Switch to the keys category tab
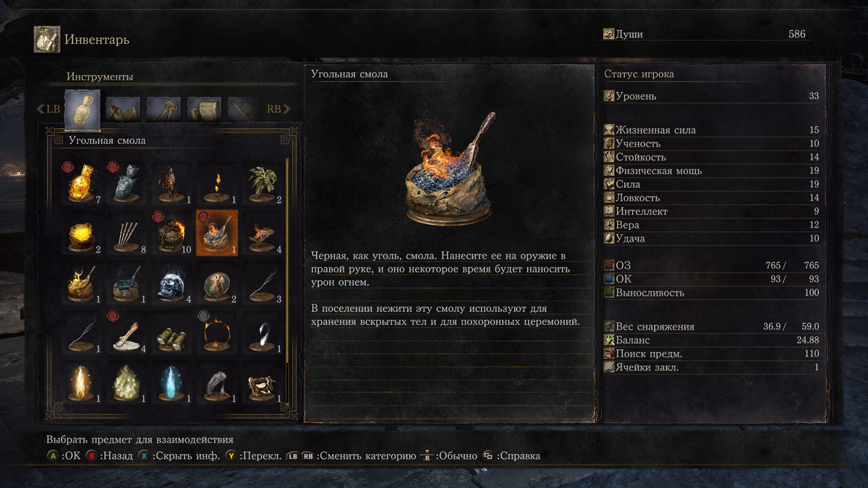Viewport: 868px width, 488px height. [163, 109]
